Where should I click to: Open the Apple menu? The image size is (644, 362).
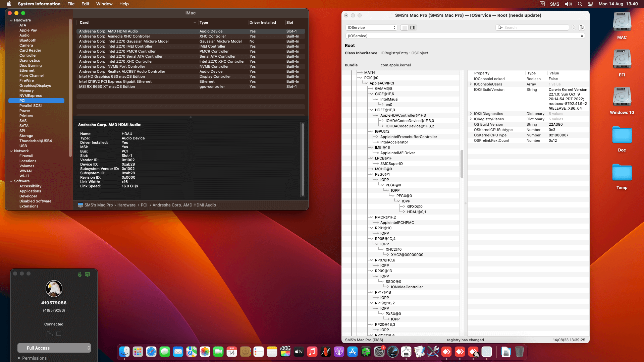click(9, 4)
